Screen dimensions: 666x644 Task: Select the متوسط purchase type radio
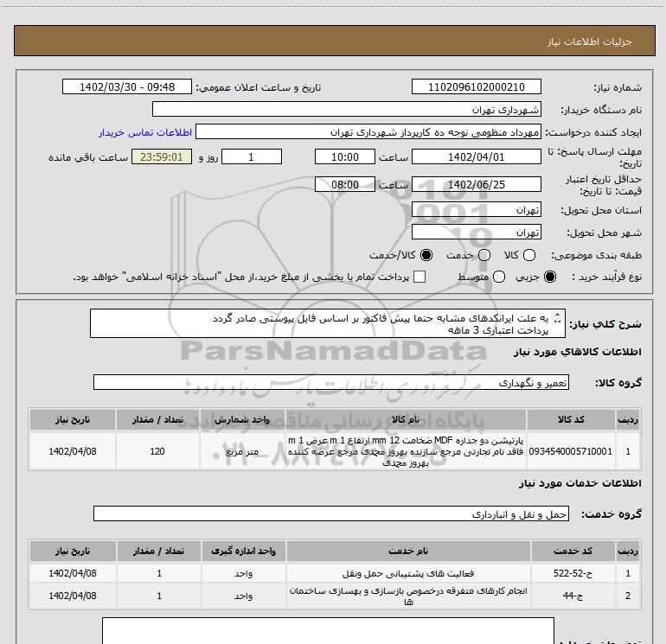click(499, 277)
